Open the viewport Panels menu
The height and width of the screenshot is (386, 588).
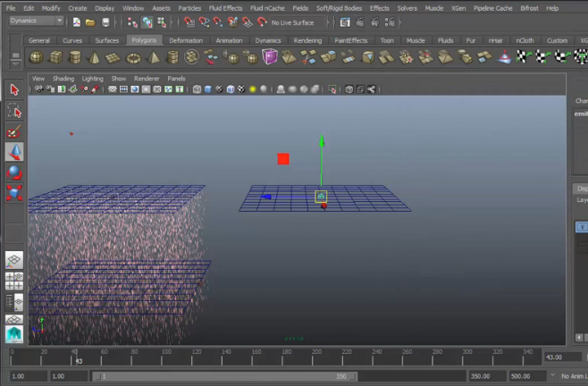(x=176, y=79)
